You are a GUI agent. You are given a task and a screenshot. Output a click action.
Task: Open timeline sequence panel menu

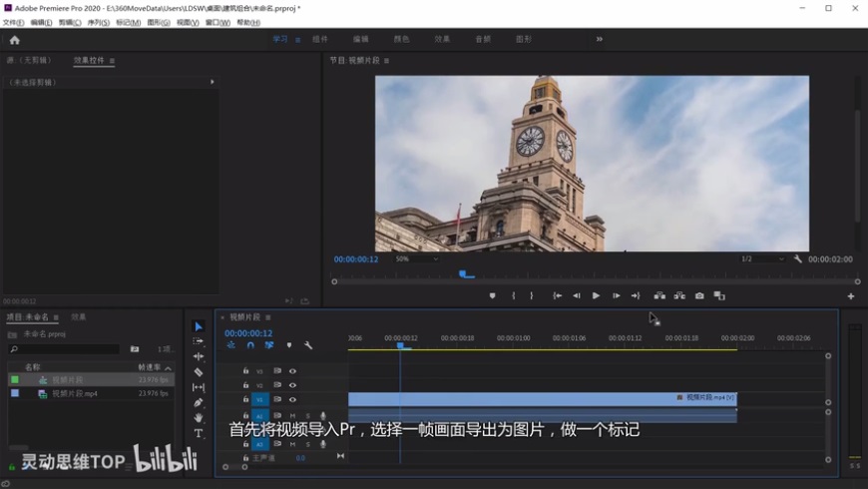[x=268, y=317]
